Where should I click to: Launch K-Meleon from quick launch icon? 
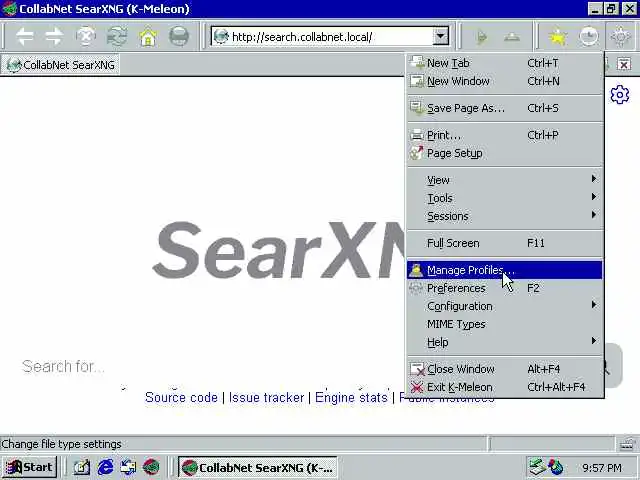click(x=151, y=467)
